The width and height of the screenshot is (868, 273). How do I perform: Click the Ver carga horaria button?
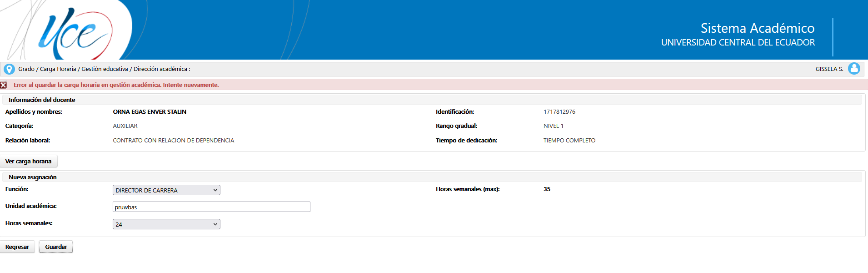tap(29, 162)
